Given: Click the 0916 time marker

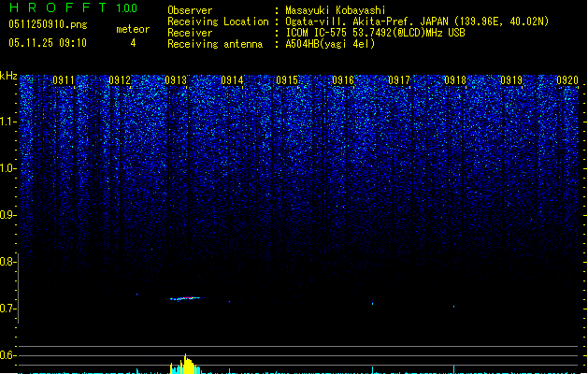Looking at the screenshot, I should click(343, 80).
